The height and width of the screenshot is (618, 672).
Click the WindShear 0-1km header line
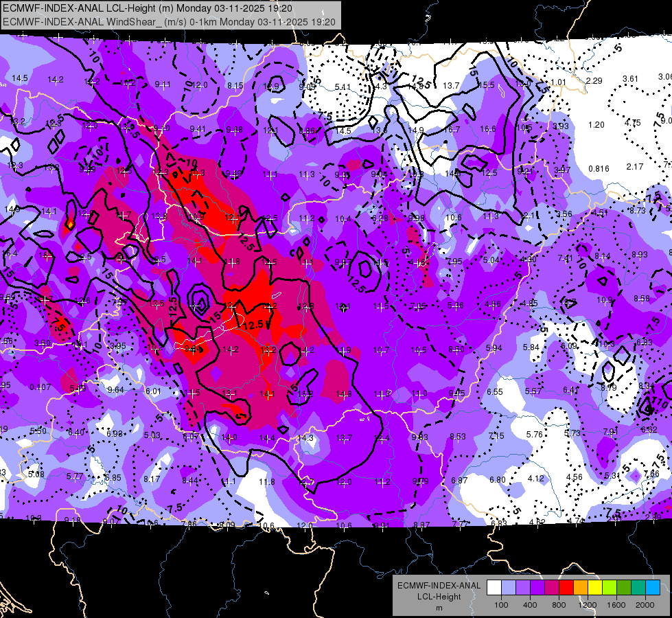[169, 22]
